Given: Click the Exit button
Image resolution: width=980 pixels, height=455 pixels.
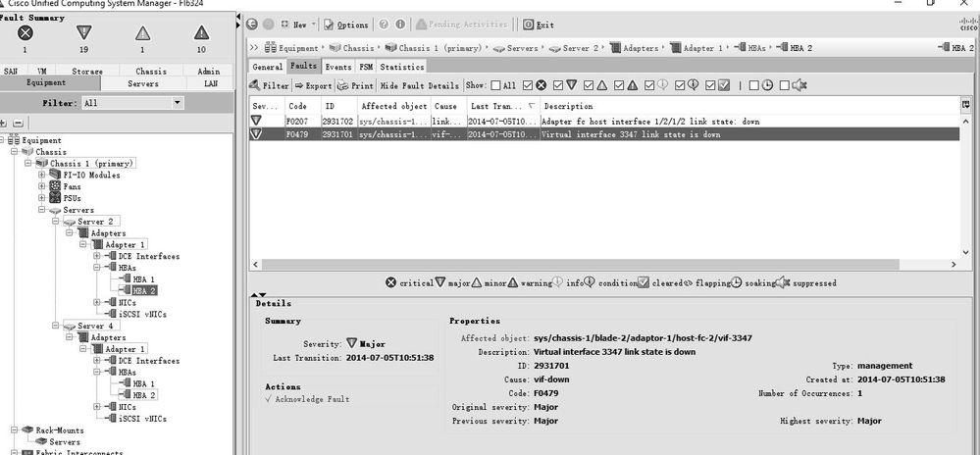Looking at the screenshot, I should (539, 25).
